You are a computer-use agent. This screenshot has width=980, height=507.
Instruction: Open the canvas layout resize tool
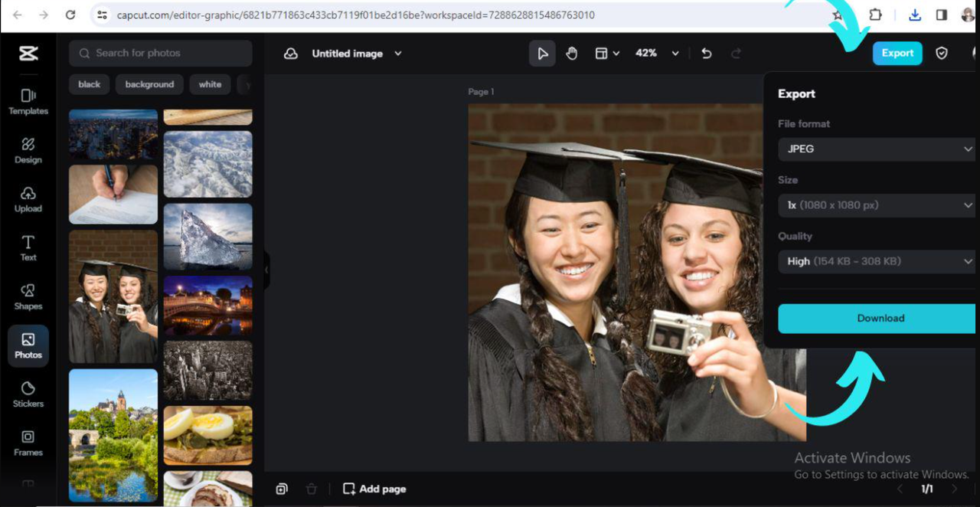(602, 54)
